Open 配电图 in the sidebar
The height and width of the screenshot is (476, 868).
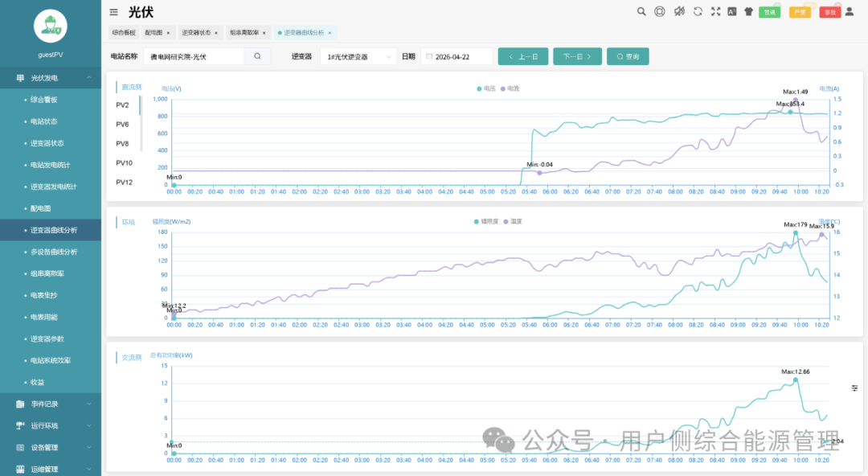coord(40,208)
